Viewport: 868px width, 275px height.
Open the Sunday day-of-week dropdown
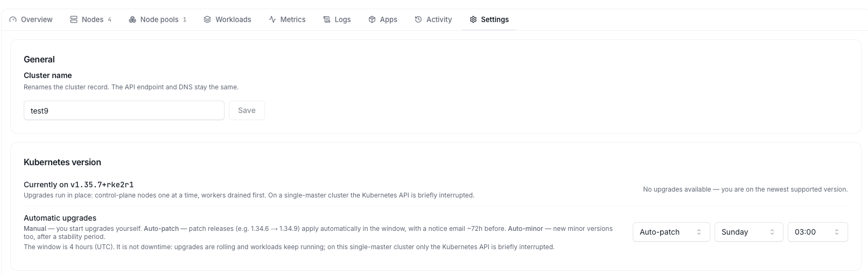[x=749, y=232]
